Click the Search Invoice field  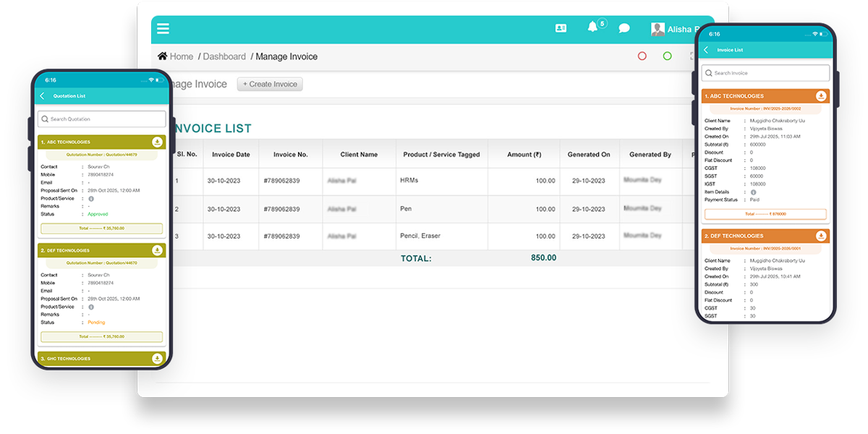click(x=765, y=73)
